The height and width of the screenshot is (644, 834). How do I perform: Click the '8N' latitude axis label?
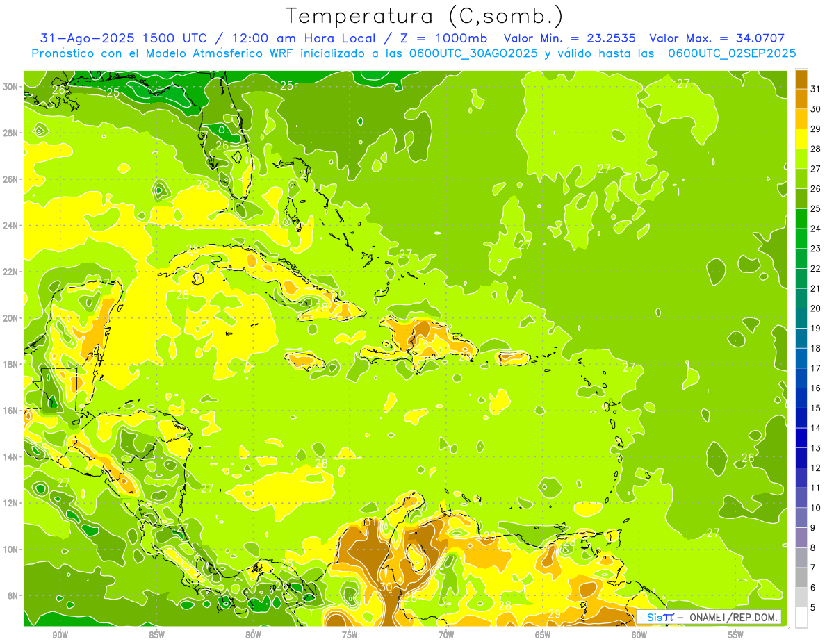(x=13, y=595)
